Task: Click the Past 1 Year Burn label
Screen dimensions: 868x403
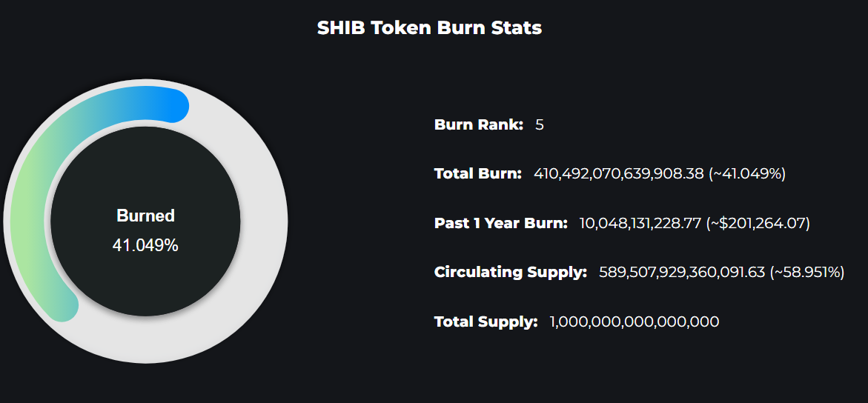Action: pos(501,223)
